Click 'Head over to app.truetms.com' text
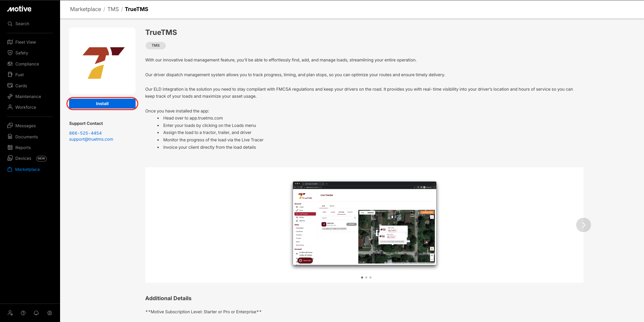 (x=193, y=118)
